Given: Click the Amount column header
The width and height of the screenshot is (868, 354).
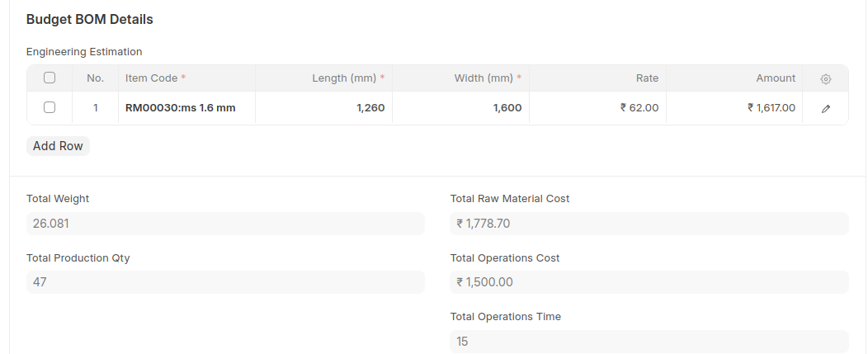Looking at the screenshot, I should [x=776, y=78].
